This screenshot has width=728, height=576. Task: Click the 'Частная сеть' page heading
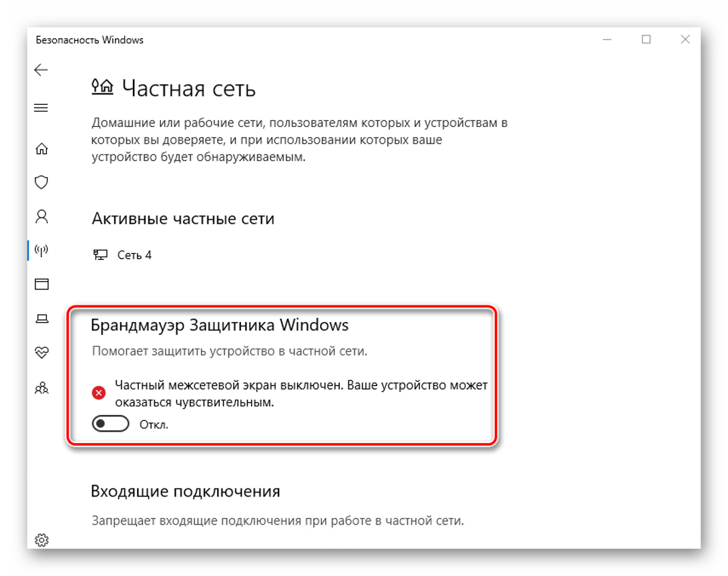coord(189,88)
